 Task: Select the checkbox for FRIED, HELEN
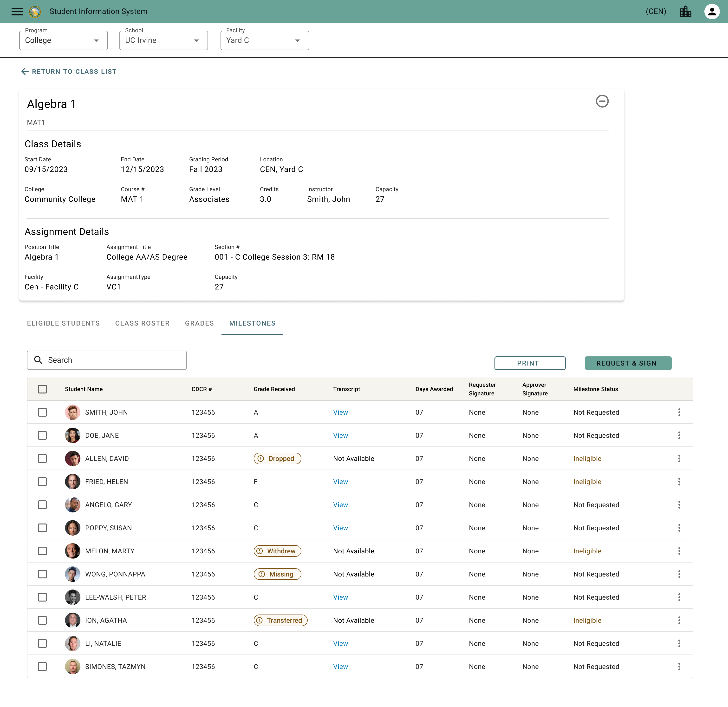tap(42, 481)
